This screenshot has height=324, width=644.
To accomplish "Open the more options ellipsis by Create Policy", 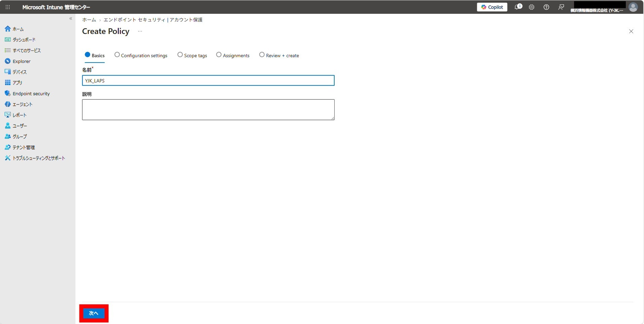I will (140, 31).
